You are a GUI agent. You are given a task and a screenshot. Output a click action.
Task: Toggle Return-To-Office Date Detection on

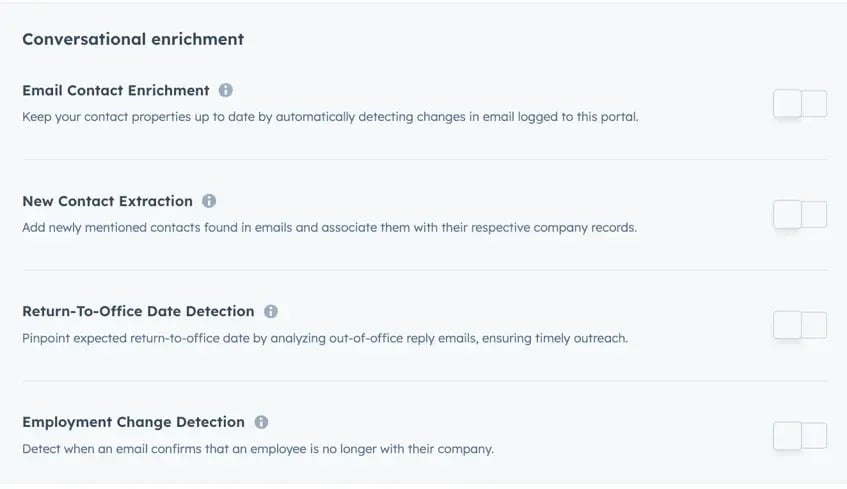click(x=799, y=325)
